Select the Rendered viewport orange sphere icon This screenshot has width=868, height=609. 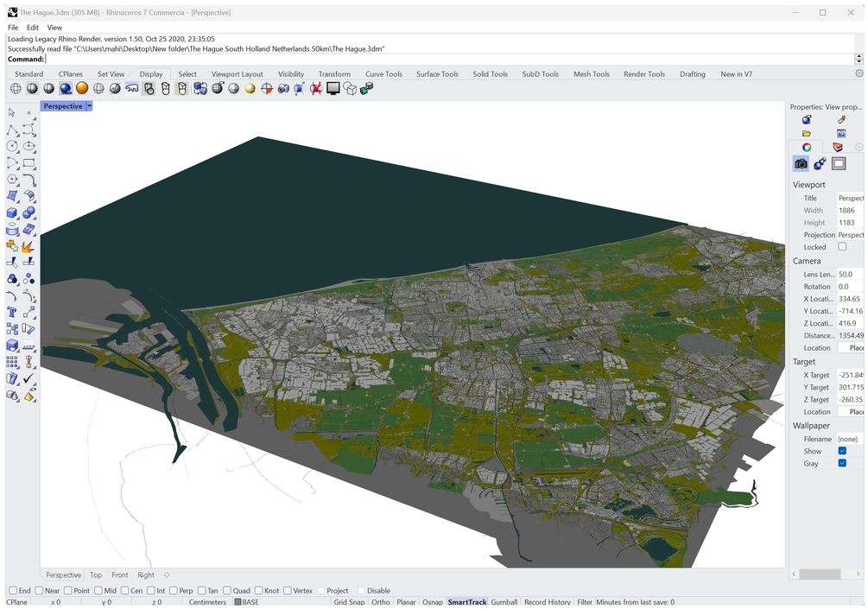pyautogui.click(x=82, y=88)
